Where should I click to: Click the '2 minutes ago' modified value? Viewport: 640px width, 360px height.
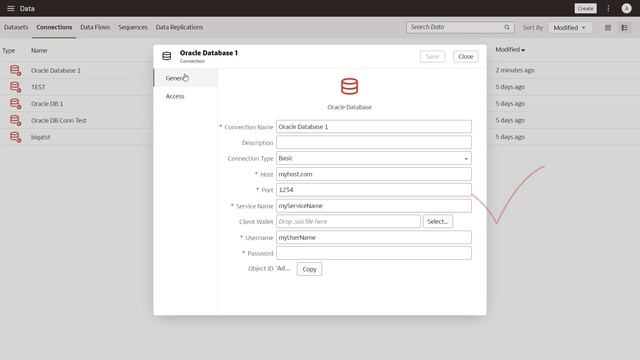click(x=515, y=70)
